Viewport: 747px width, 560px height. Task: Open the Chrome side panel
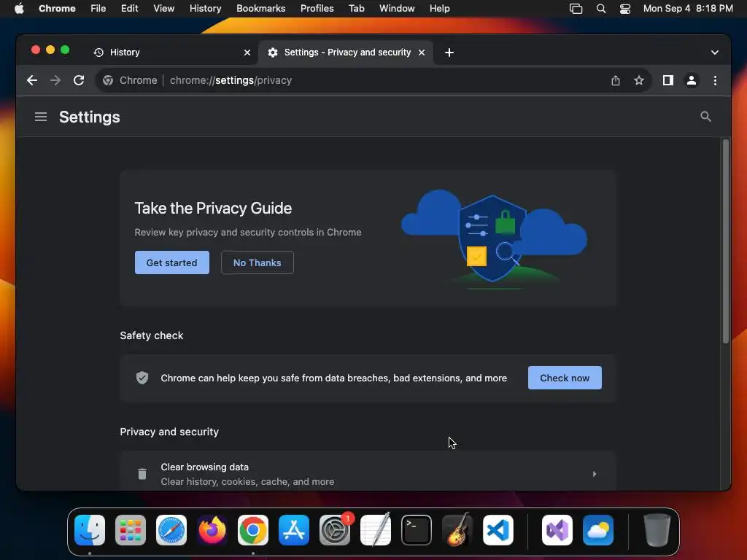[668, 80]
